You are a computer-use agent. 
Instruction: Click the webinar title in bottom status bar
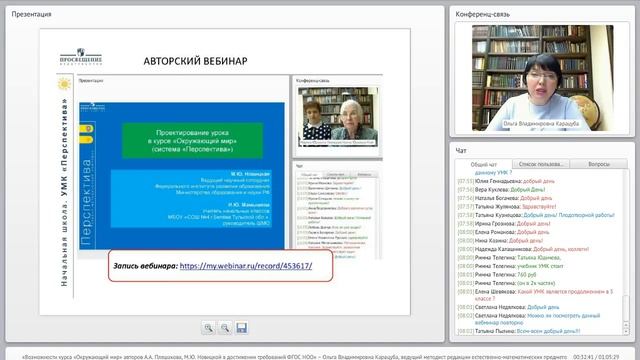pyautogui.click(x=294, y=357)
